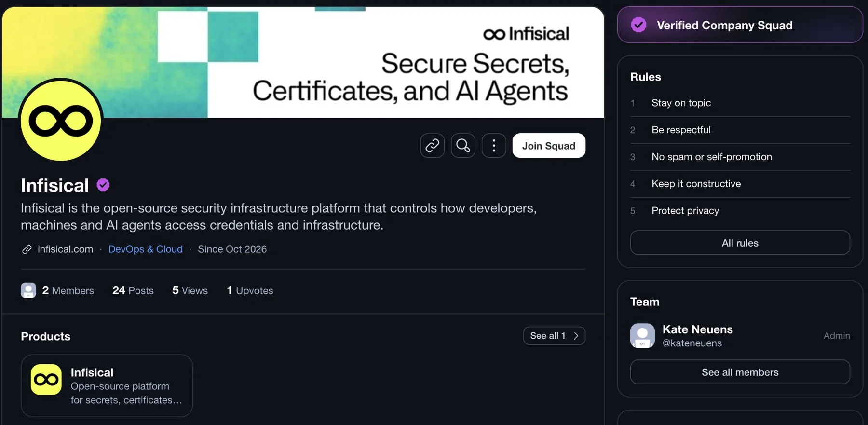Click the 5 Views stat
This screenshot has width=868, height=425.
click(190, 290)
